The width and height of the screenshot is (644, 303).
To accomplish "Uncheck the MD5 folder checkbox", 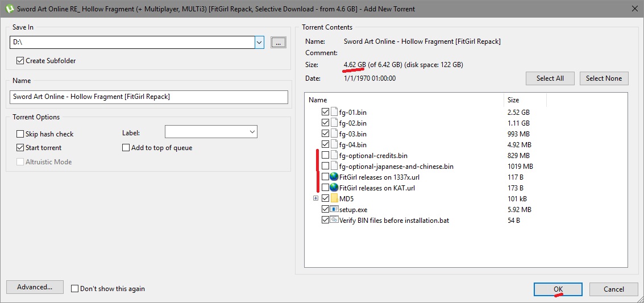I will click(x=325, y=198).
